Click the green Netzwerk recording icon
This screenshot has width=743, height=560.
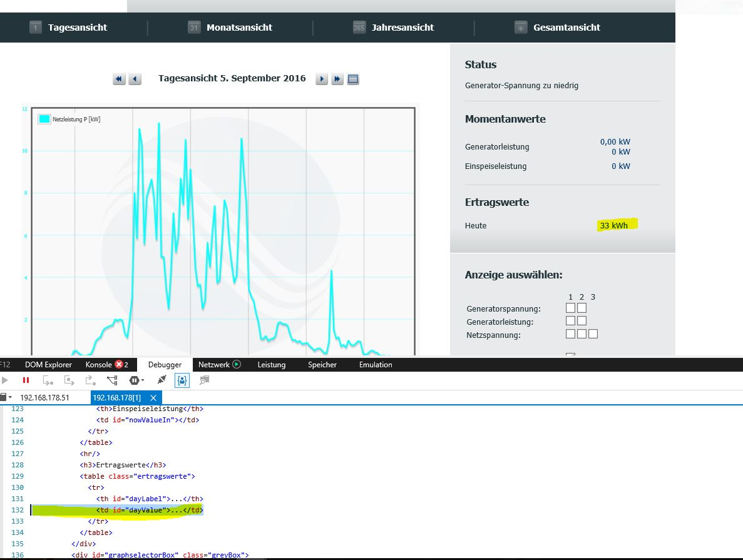(x=237, y=364)
